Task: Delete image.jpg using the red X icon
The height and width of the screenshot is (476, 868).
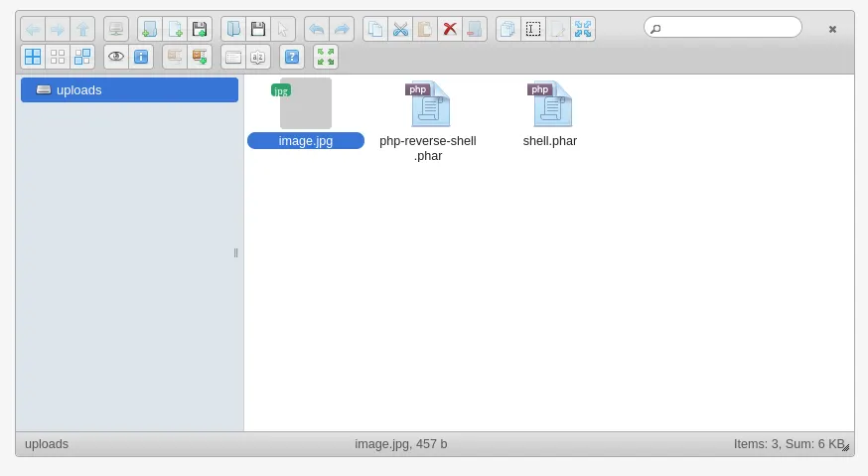Action: pos(450,29)
